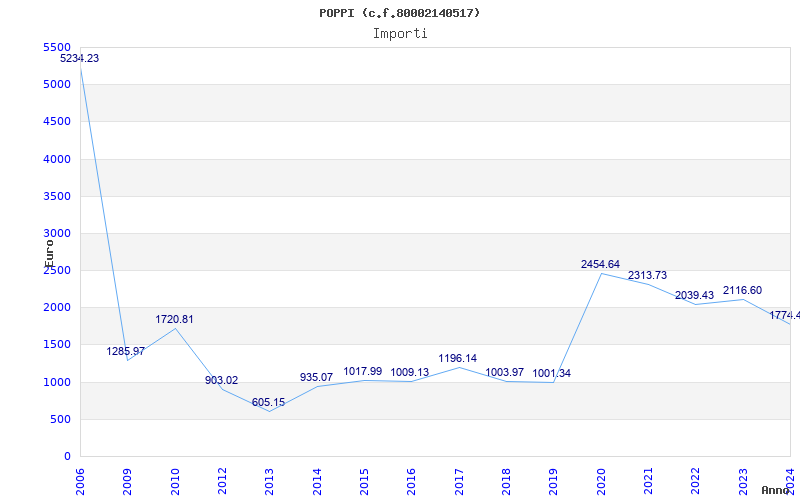Click the data label 1196.14
This screenshot has width=800, height=500.
(458, 359)
